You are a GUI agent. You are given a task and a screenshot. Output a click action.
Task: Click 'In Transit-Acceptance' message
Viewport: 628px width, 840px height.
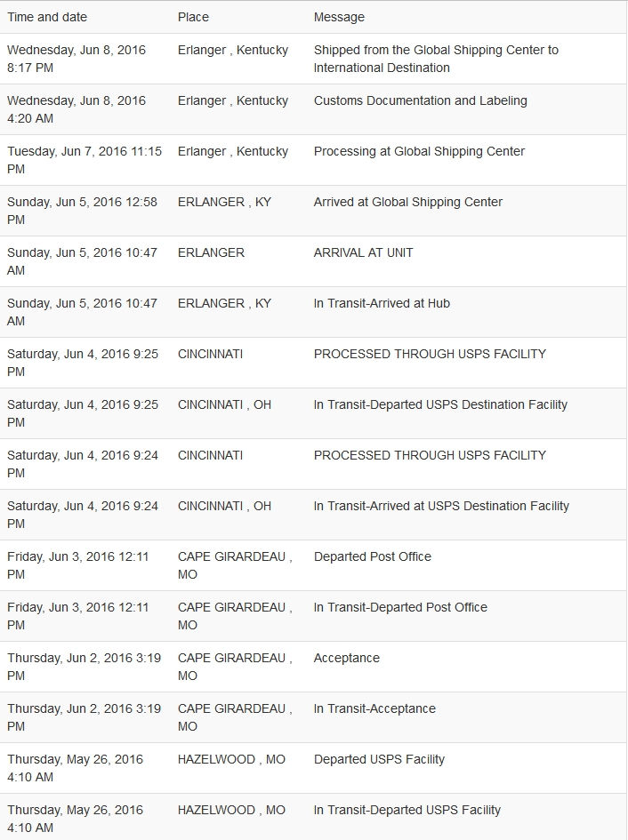pos(374,708)
